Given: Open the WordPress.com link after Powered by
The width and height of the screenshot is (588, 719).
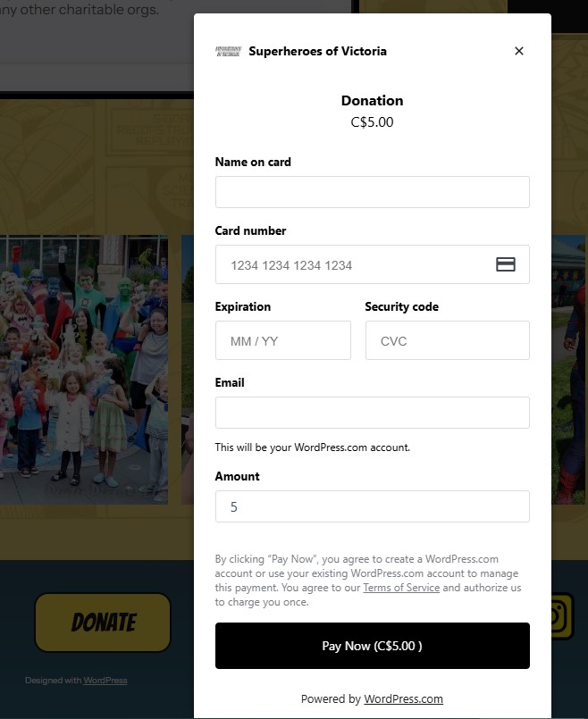Looking at the screenshot, I should pos(404,698).
